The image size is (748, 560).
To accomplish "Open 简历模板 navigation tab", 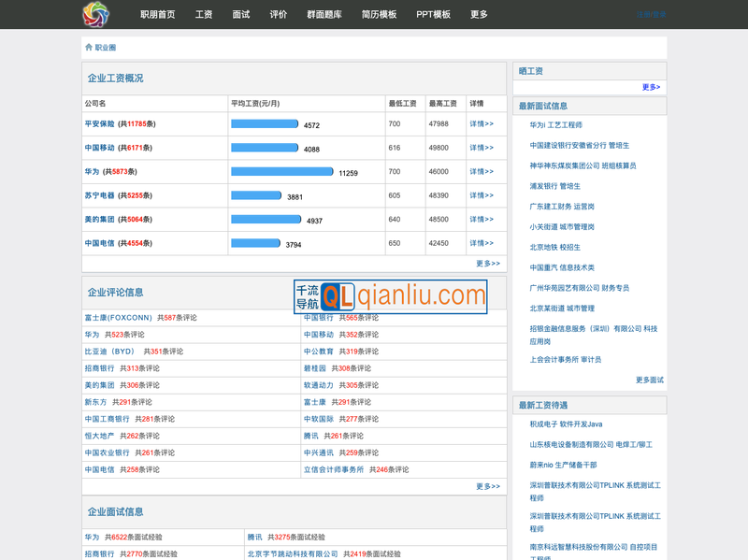I will pos(379,15).
